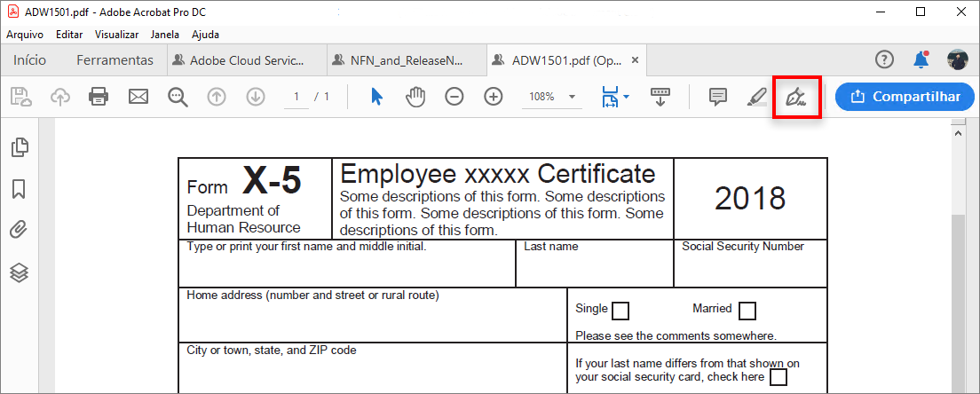Click the Form X-5 title text

coord(244,182)
